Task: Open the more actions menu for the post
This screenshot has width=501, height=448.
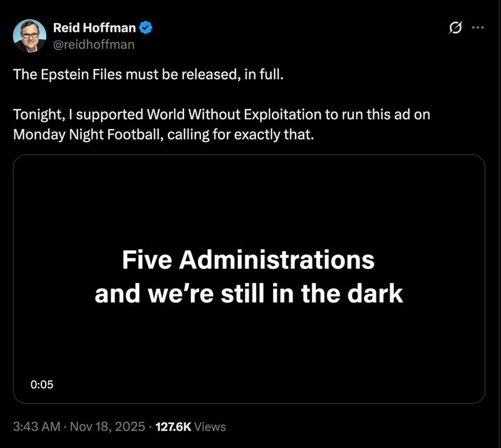Action: (x=479, y=27)
